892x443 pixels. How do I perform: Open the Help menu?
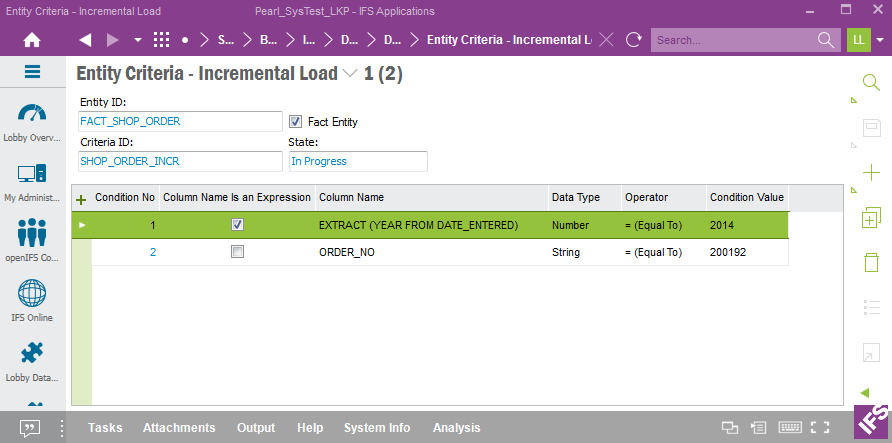point(310,428)
